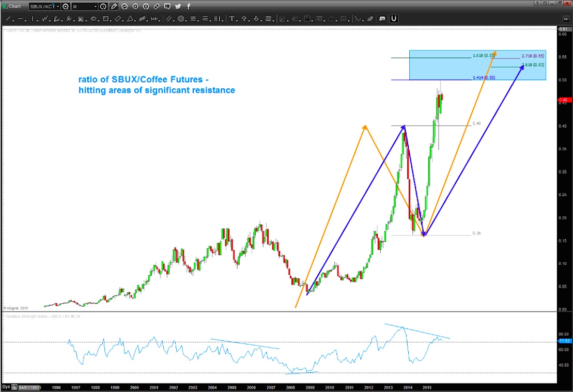Click the small icon button next to Dyn

(14, 387)
